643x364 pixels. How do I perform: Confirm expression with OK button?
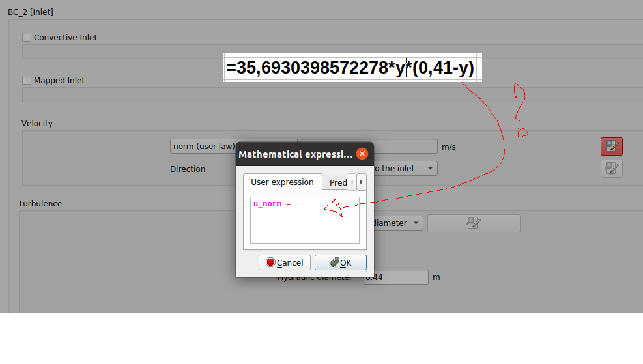click(340, 262)
